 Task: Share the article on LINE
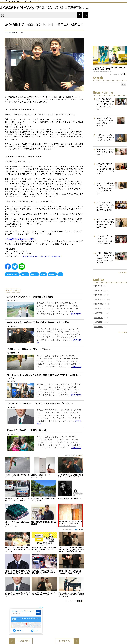coord(22,266)
